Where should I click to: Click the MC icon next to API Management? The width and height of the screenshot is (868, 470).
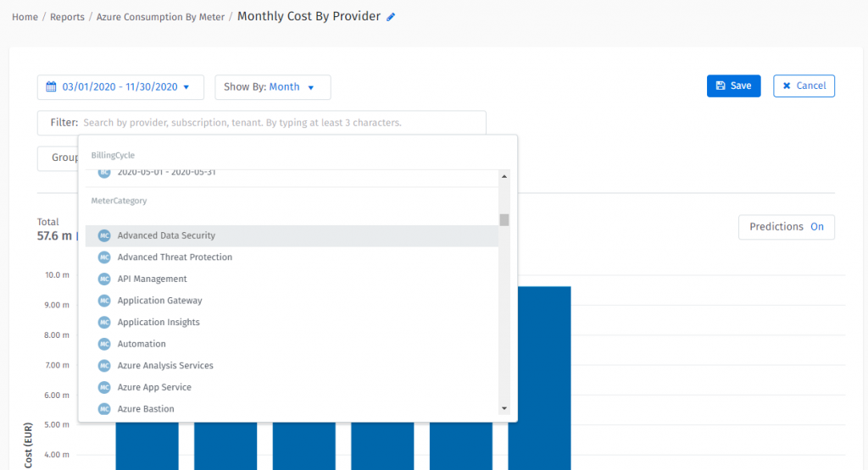[104, 279]
